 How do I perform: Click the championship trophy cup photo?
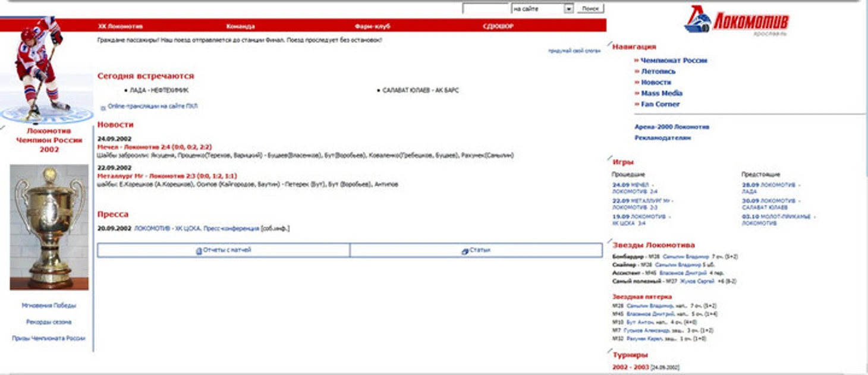coord(49,227)
